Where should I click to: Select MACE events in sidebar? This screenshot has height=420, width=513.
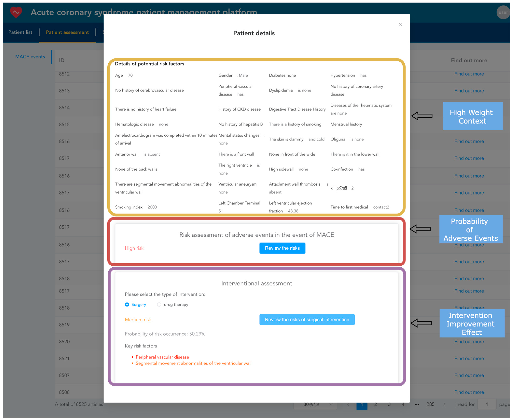click(30, 57)
